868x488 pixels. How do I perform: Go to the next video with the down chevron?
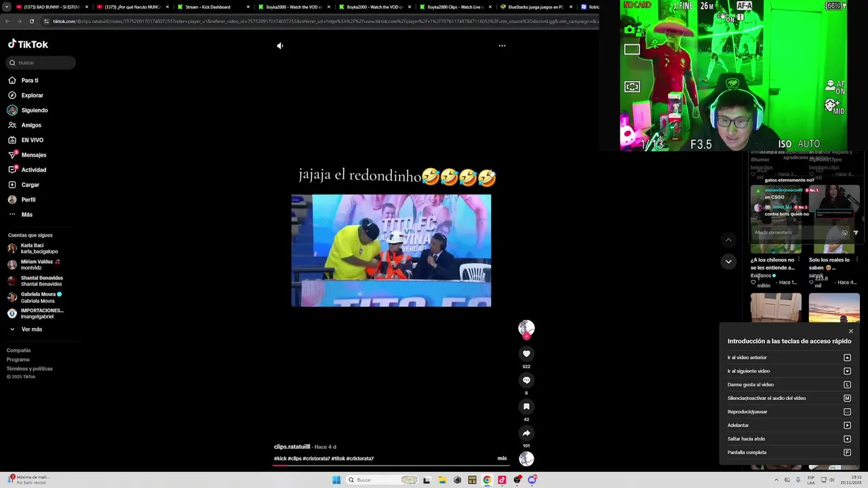(x=728, y=262)
